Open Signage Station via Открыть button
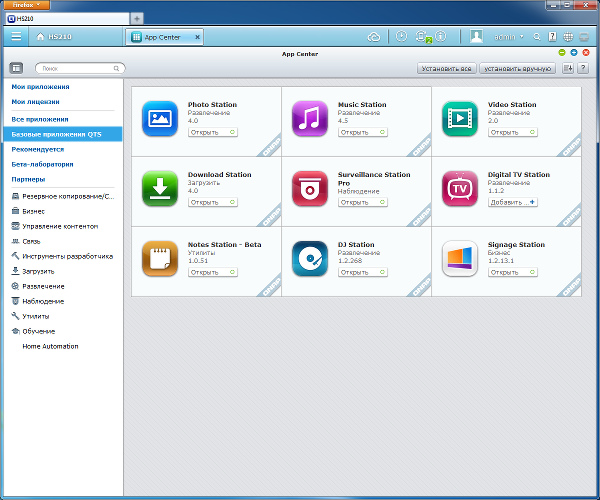Screen dimensions: 600x500 513,272
